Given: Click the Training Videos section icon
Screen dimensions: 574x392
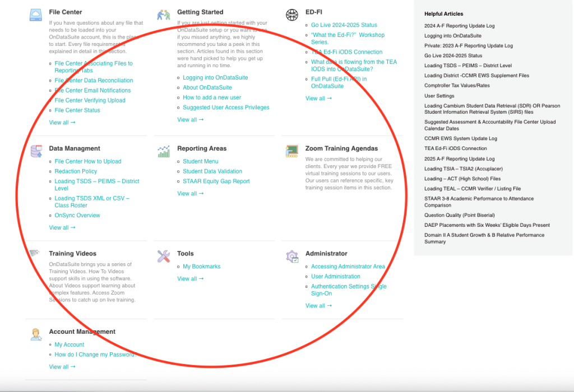Looking at the screenshot, I should (35, 253).
